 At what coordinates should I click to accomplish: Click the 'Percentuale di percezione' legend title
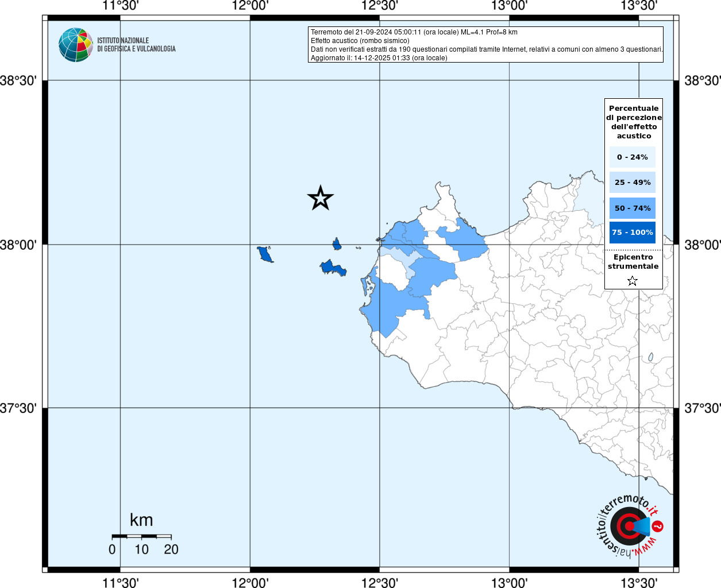[x=634, y=122]
